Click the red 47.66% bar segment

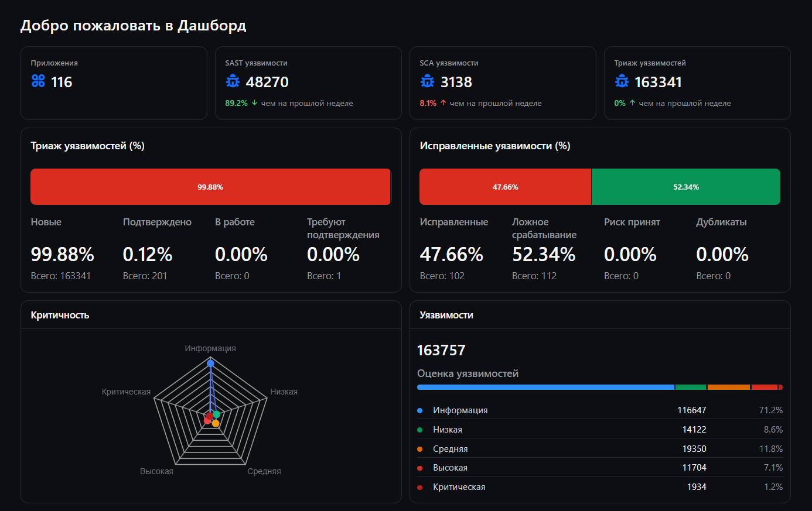[505, 187]
